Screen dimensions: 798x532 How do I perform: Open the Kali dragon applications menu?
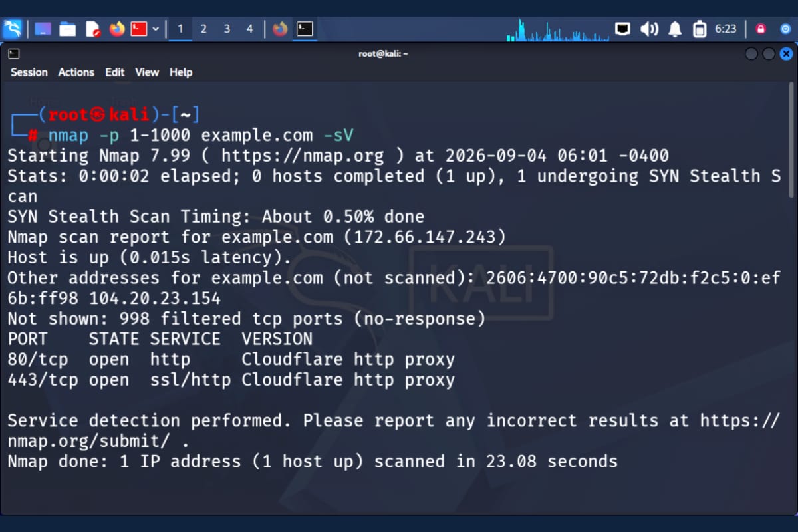[13, 29]
